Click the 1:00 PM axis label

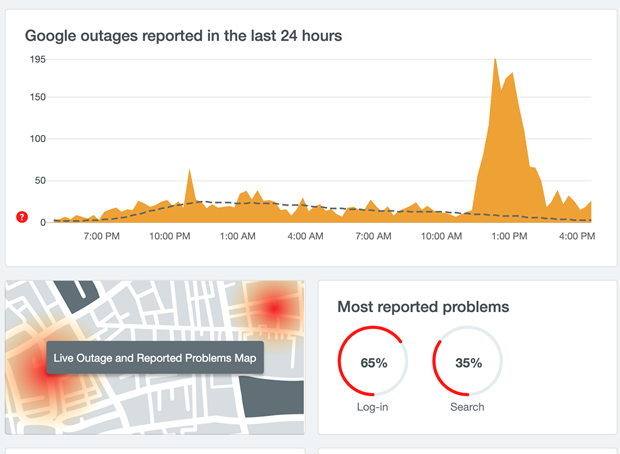point(509,236)
